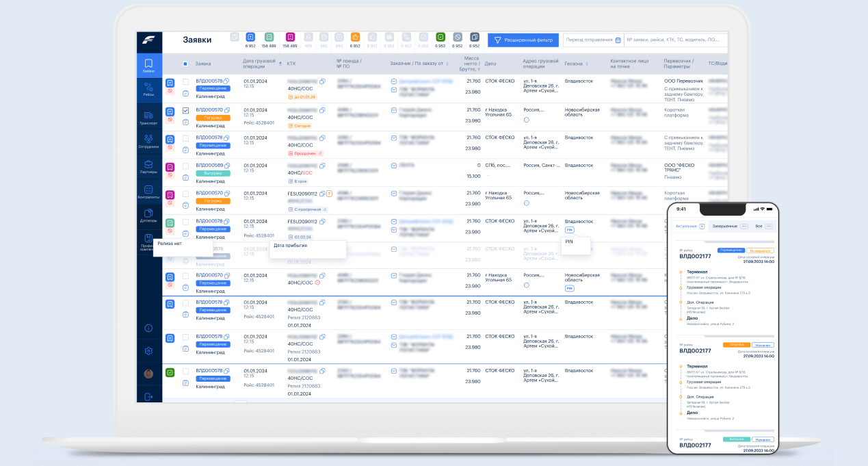The width and height of the screenshot is (868, 466).
Task: Click the info icon in the sidebar
Action: click(x=148, y=328)
